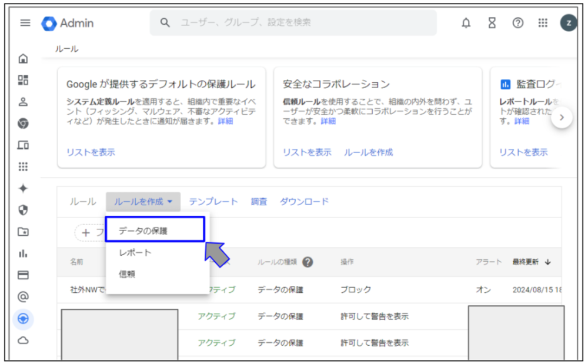This screenshot has height=364, width=588.
Task: Click the Reporting bar chart sidebar icon
Action: 24,253
